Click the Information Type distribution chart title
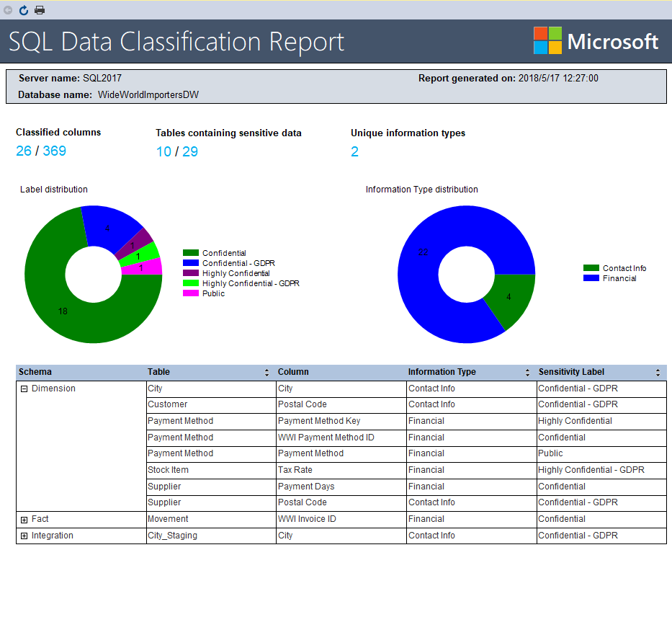672x630 pixels. (422, 190)
